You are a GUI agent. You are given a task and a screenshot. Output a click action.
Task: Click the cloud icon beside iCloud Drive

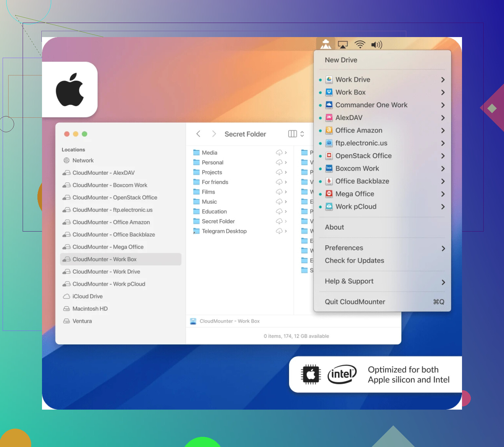coord(67,296)
